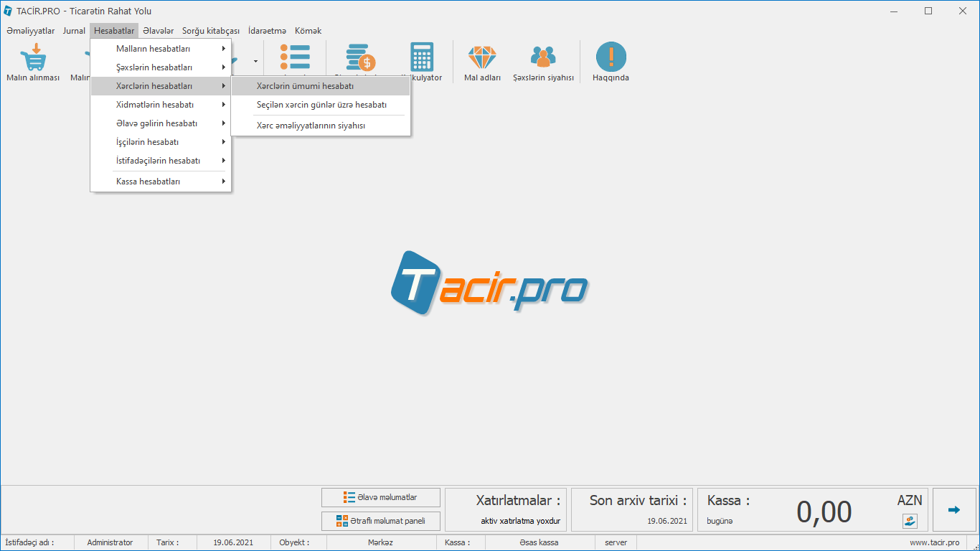This screenshot has height=551, width=980.
Task: Click the orange list icon in toolbar
Action: pyautogui.click(x=295, y=57)
